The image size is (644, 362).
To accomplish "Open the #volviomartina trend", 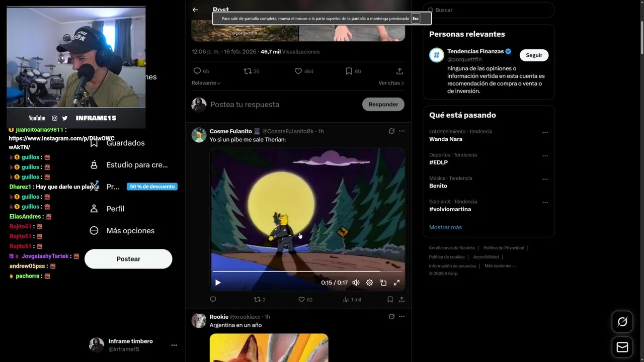I will (x=450, y=209).
